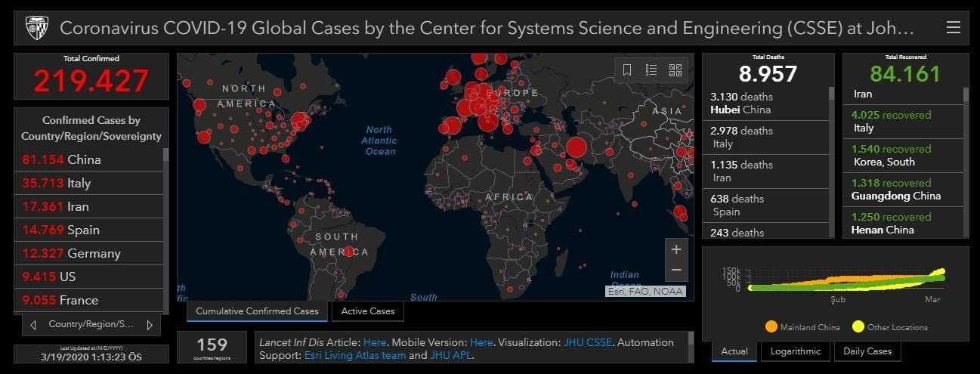
Task: Zoom in the map with plus button
Action: tap(676, 249)
